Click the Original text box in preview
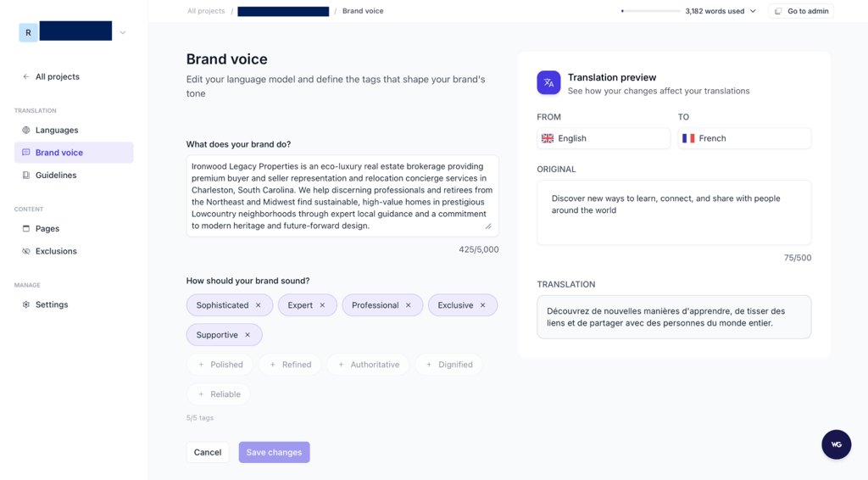868x480 pixels. coord(674,213)
